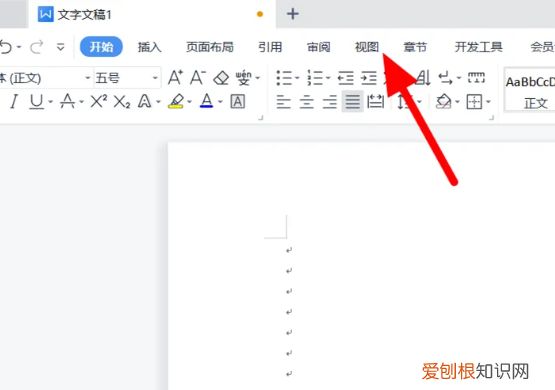The height and width of the screenshot is (390, 555).
Task: Toggle superscript X² formatting
Action: point(98,102)
